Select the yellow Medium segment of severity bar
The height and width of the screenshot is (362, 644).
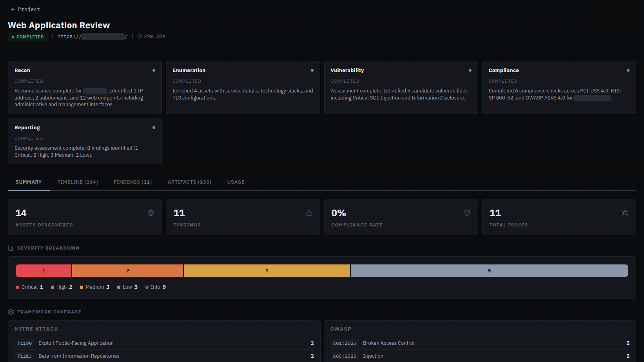(267, 271)
